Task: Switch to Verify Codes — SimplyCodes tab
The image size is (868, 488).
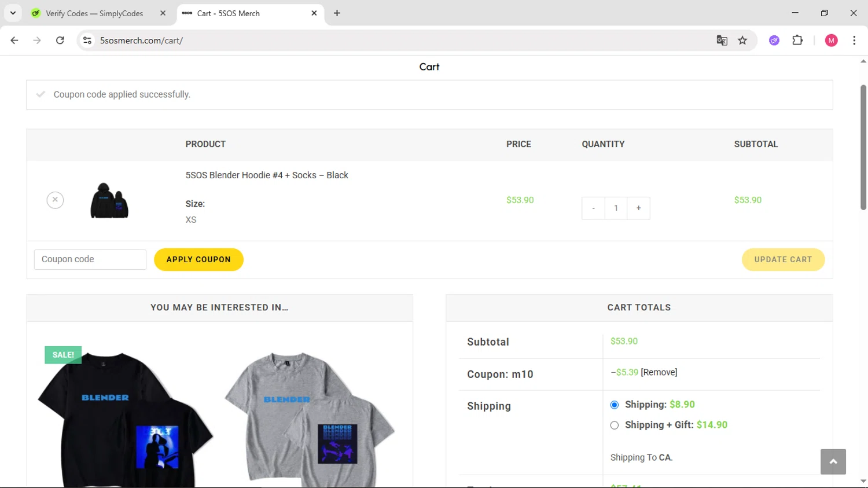Action: [x=94, y=13]
